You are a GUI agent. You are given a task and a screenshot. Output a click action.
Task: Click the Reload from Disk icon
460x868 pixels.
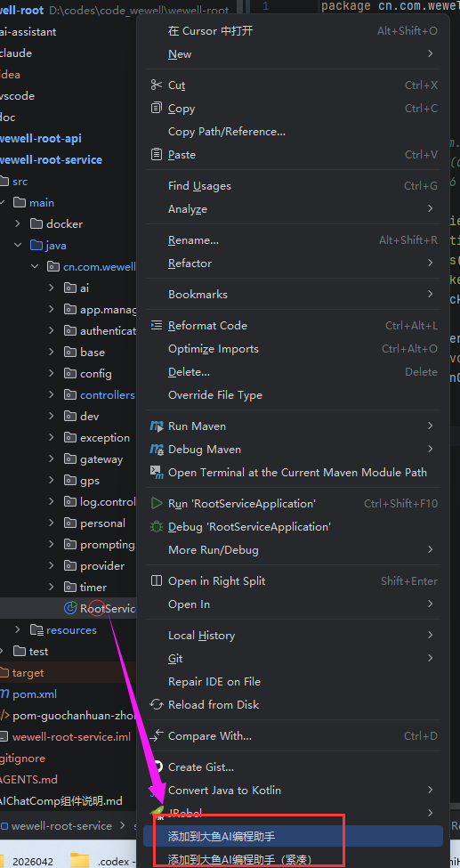click(x=157, y=705)
